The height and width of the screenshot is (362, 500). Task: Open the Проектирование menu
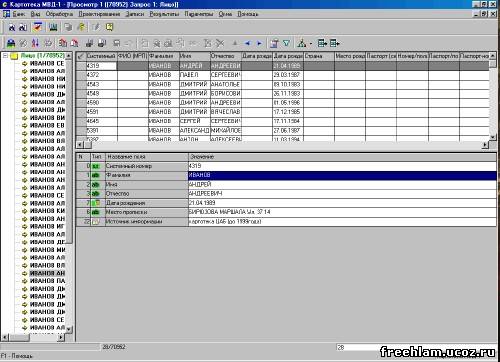pos(99,14)
